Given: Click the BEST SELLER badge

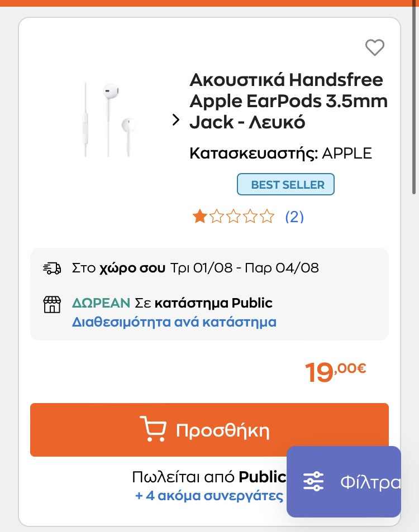Looking at the screenshot, I should pyautogui.click(x=285, y=185).
